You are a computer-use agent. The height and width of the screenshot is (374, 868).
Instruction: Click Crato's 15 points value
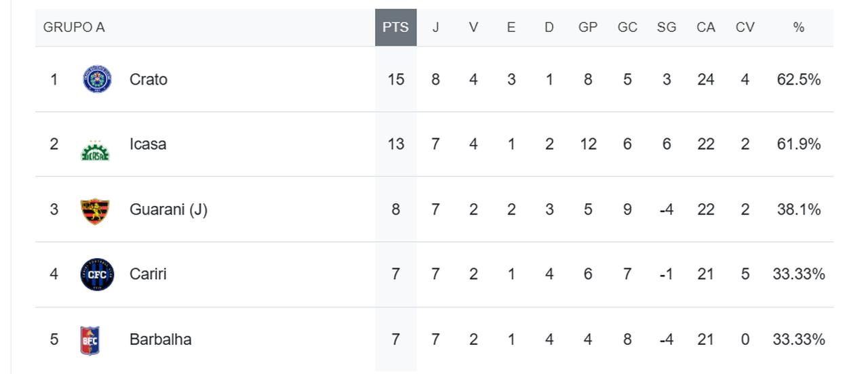tap(396, 79)
